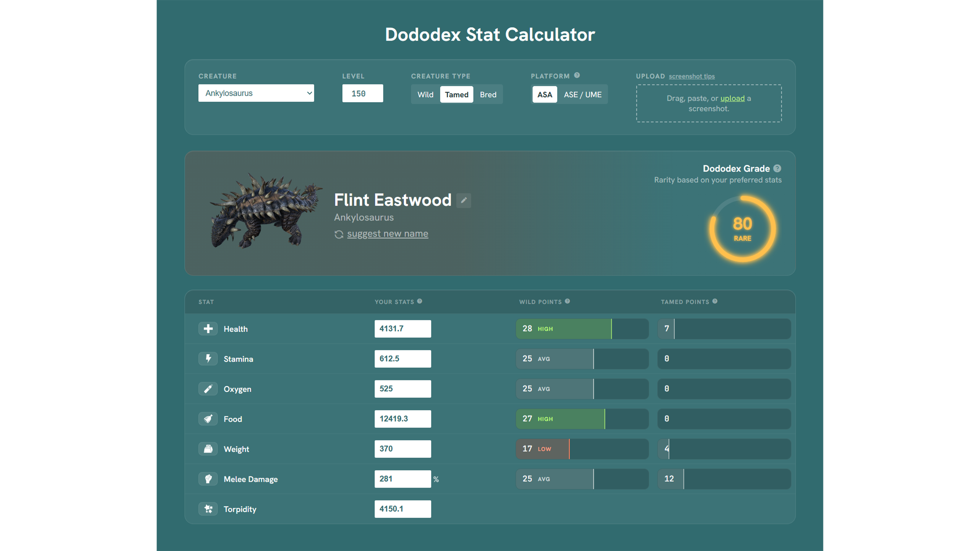Click the Food meat icon
The width and height of the screenshot is (980, 551).
[x=208, y=419]
